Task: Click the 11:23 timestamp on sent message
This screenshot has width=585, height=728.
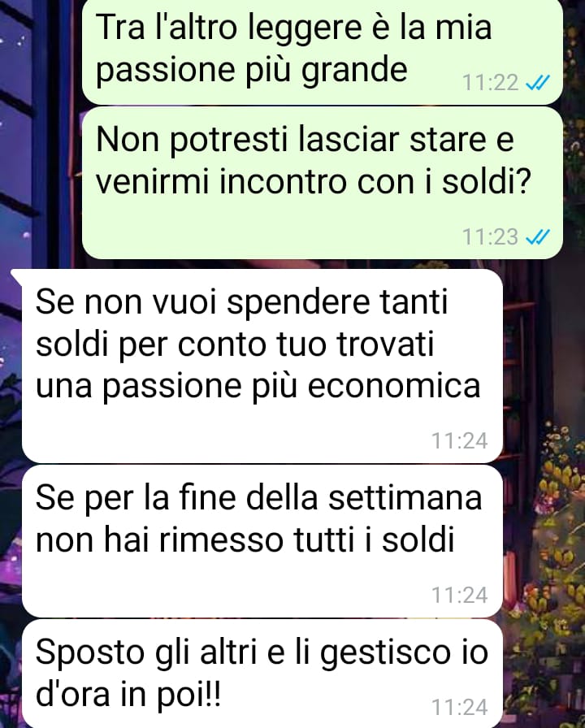Action: 490,236
